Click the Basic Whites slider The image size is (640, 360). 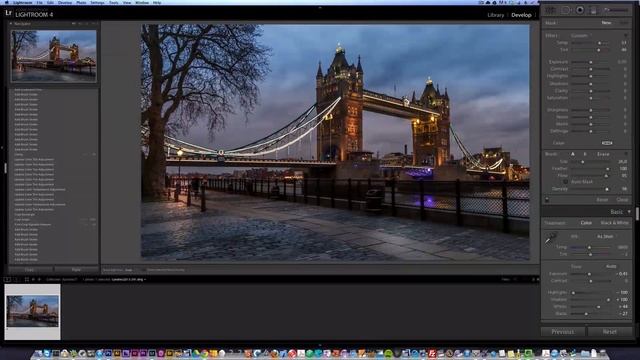(590, 307)
